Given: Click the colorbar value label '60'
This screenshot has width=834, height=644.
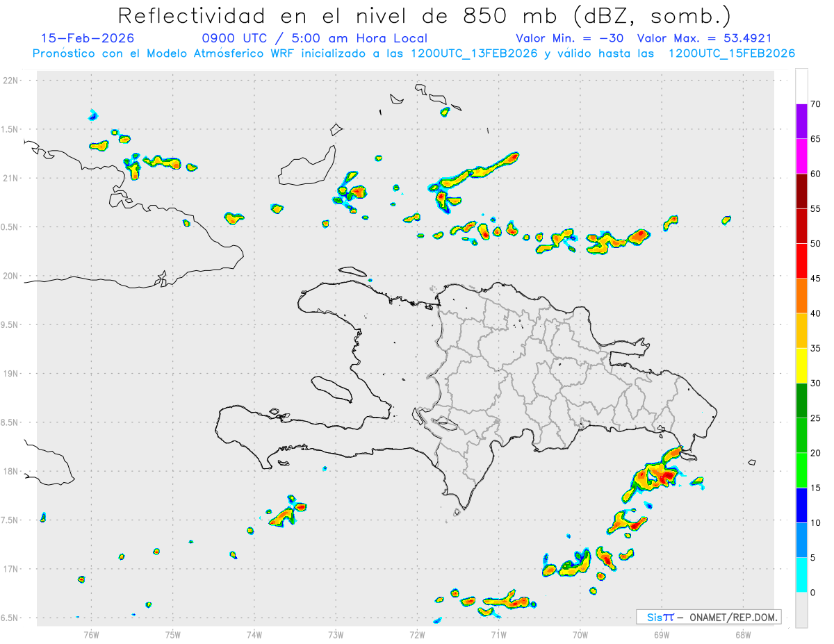Looking at the screenshot, I should pyautogui.click(x=816, y=174).
